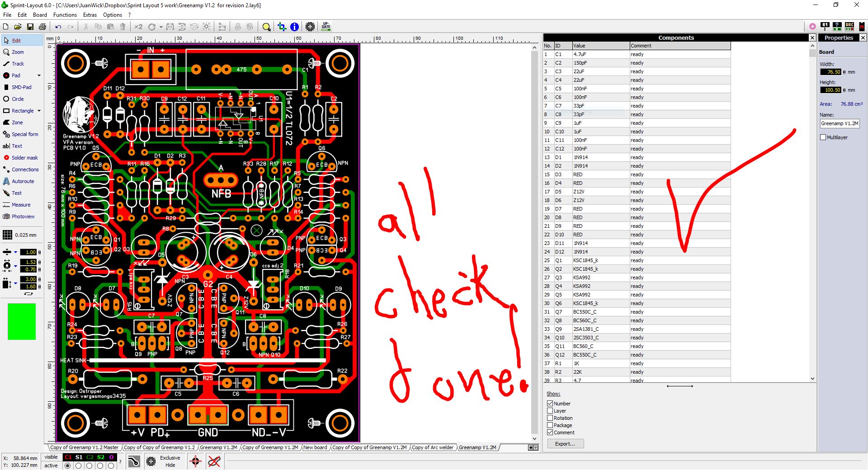Image resolution: width=868 pixels, height=470 pixels.
Task: Close the Properties panel
Action: coord(863,38)
